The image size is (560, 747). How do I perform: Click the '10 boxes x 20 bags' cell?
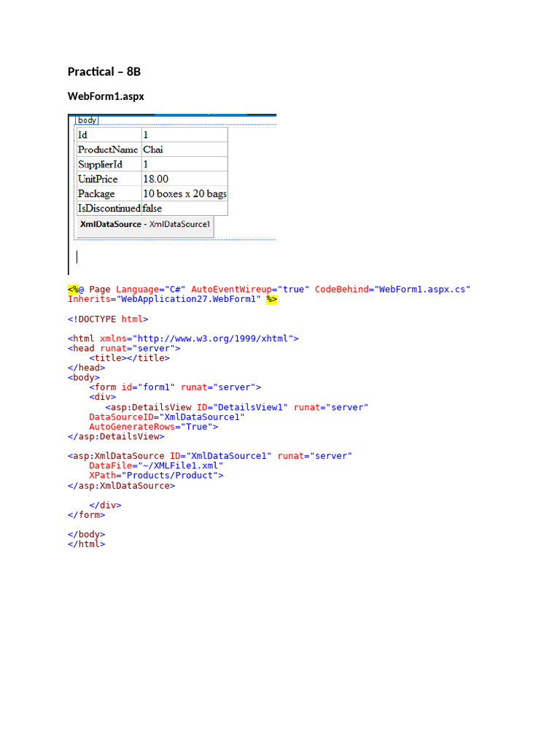click(184, 194)
